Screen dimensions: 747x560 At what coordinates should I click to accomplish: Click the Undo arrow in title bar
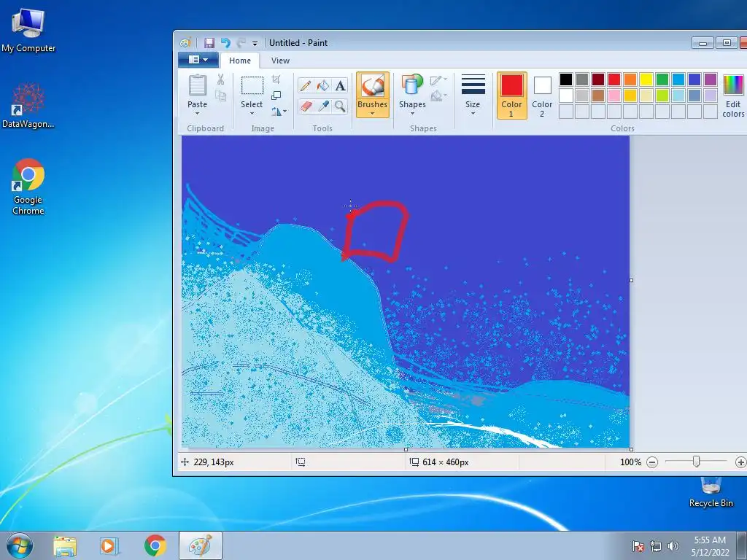225,43
